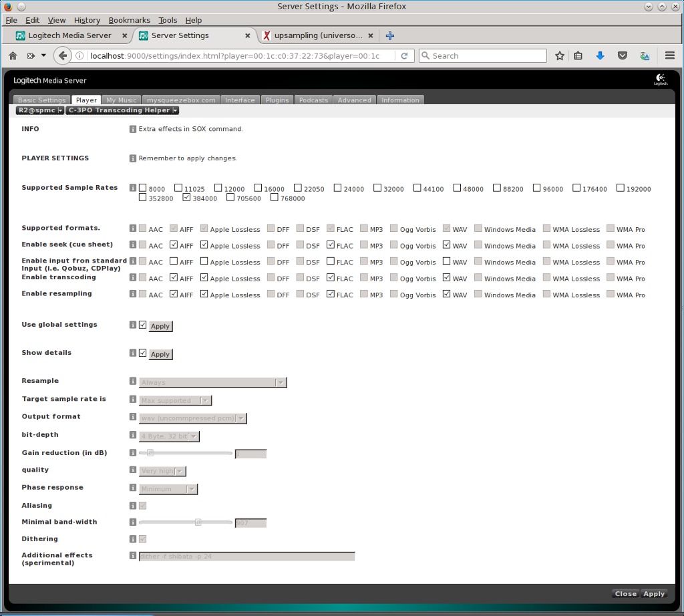Screen dimensions: 684x616
Task: Click the Close button at bottom
Action: coord(625,594)
